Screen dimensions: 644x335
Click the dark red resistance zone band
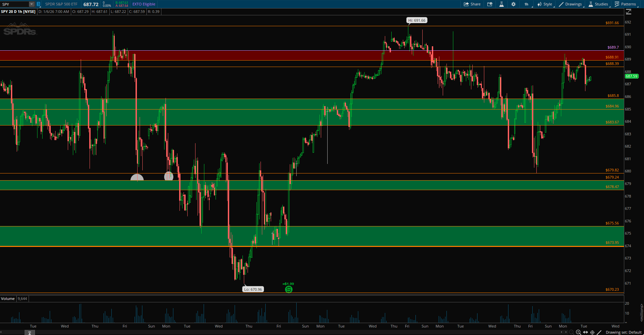tap(307, 55)
